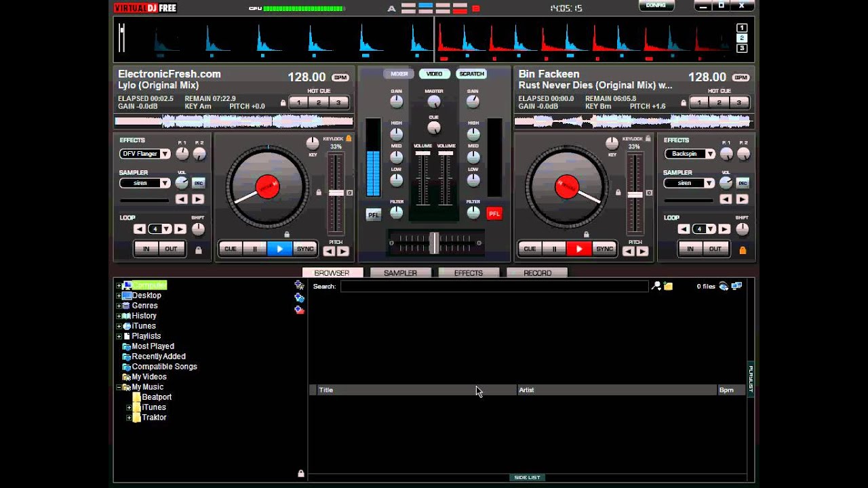This screenshot has height=488, width=868.
Task: Toggle right deck keylock padlock
Action: click(648, 138)
